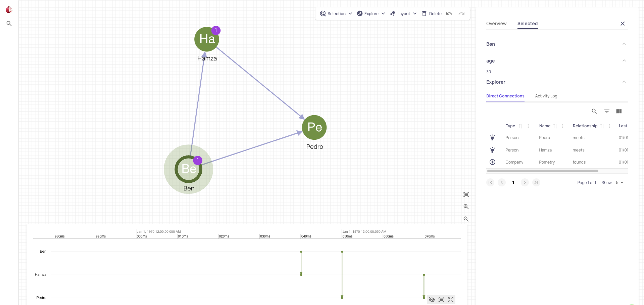
Task: Click the Hamza timeline row label
Action: (41, 275)
